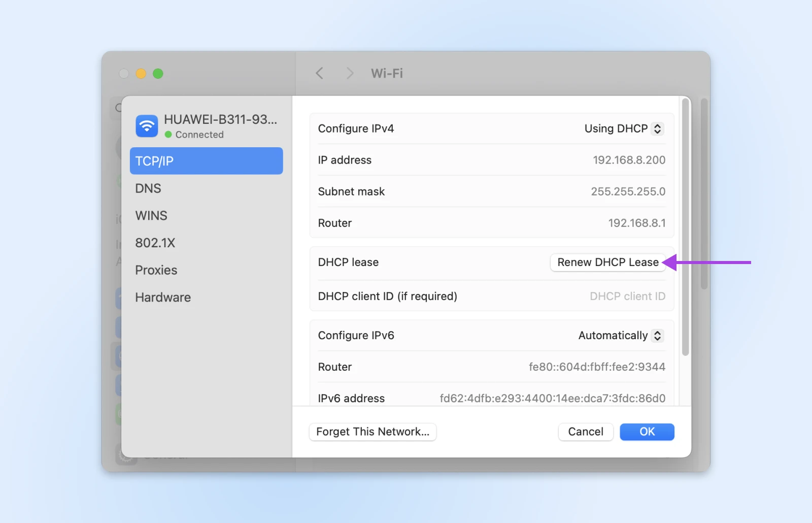Click the settings panel scrollbar
This screenshot has width=812, height=523.
pos(685,228)
